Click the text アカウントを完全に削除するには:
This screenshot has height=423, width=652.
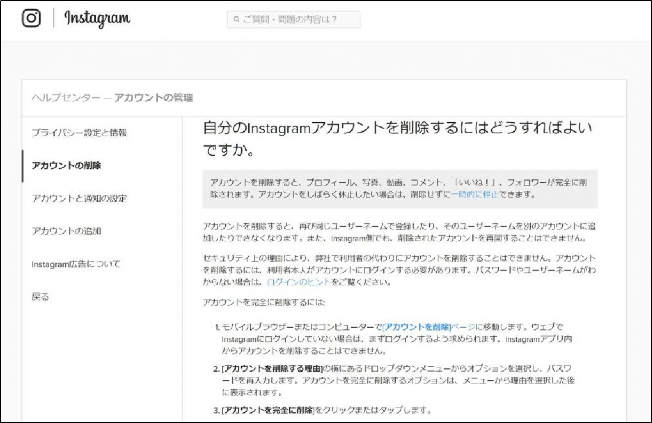pyautogui.click(x=264, y=302)
